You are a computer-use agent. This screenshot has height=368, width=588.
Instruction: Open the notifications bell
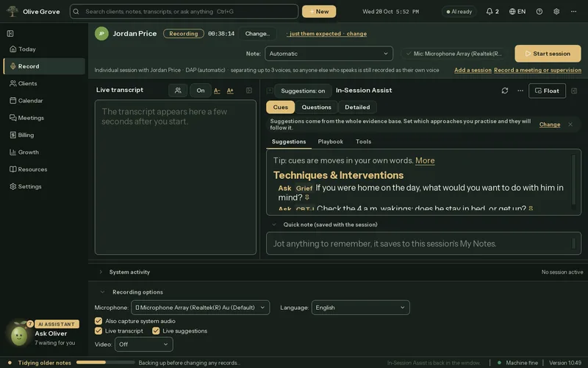(x=490, y=12)
